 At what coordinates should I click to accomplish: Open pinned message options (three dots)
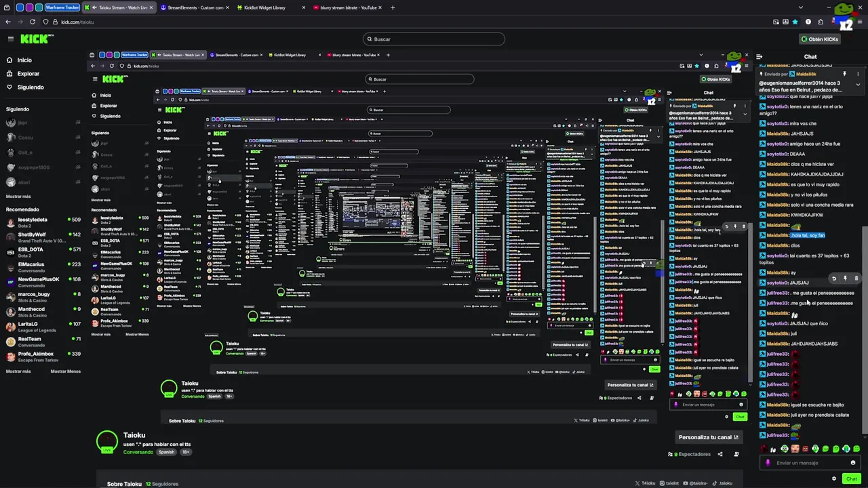(x=858, y=74)
